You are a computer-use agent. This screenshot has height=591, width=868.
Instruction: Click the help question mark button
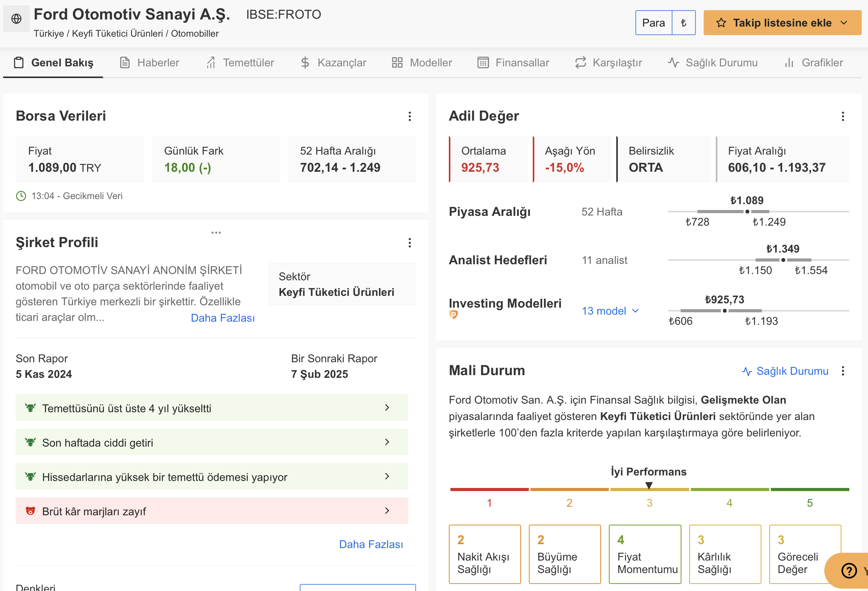(x=849, y=571)
